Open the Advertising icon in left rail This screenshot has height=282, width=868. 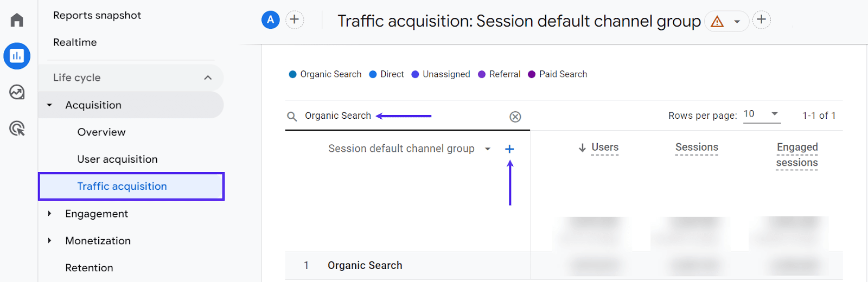coord(17,129)
